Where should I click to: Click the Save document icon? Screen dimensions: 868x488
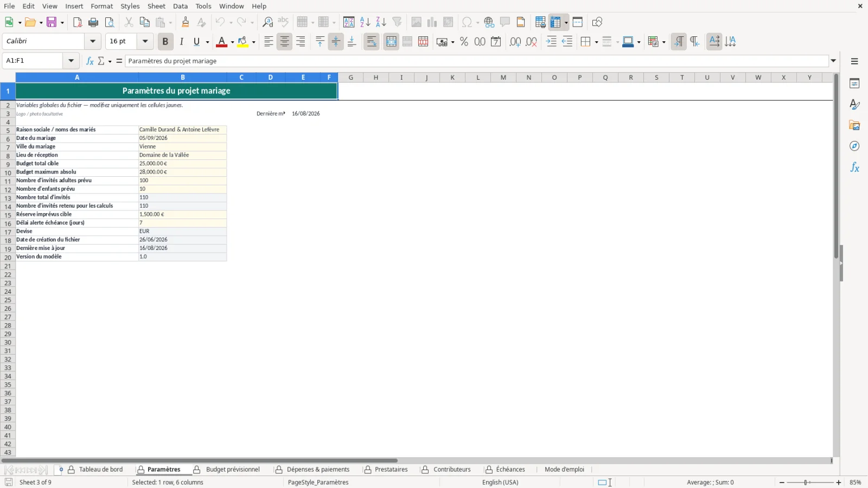52,22
